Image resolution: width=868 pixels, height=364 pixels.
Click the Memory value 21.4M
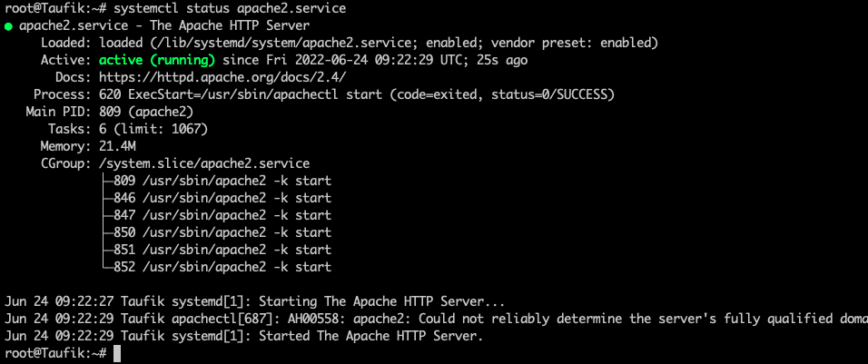click(x=117, y=146)
